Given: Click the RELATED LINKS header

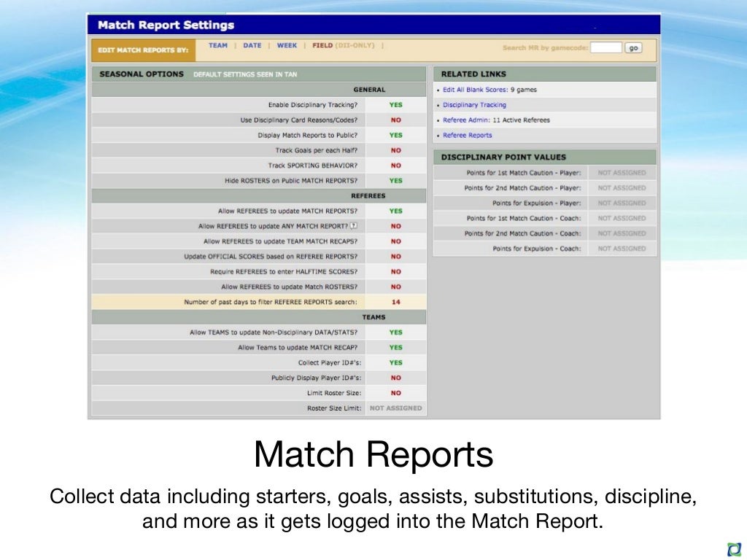Looking at the screenshot, I should coord(473,74).
